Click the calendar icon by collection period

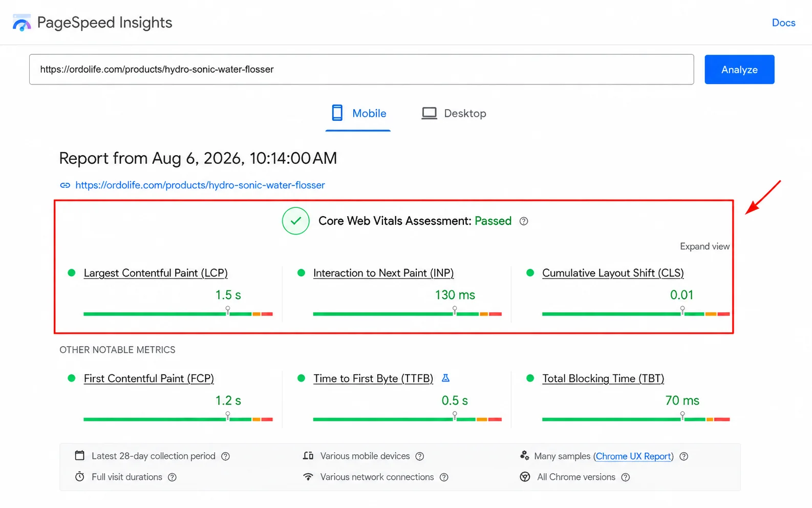click(80, 455)
